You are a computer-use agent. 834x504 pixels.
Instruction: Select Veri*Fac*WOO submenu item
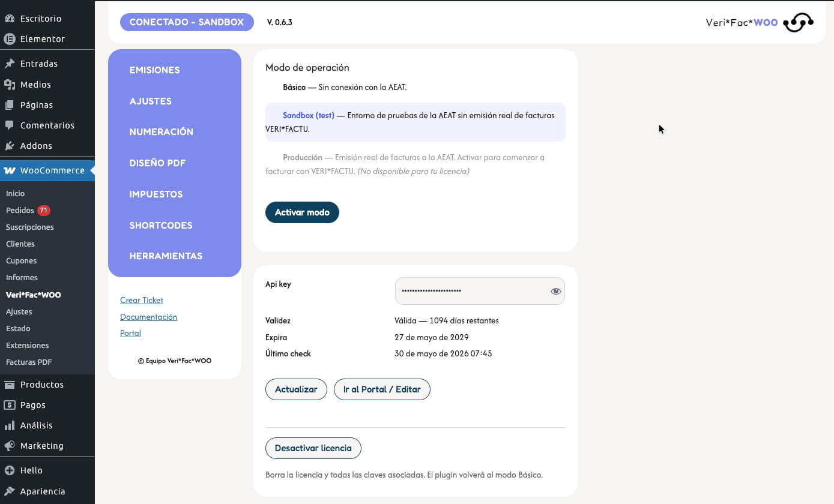click(x=34, y=295)
